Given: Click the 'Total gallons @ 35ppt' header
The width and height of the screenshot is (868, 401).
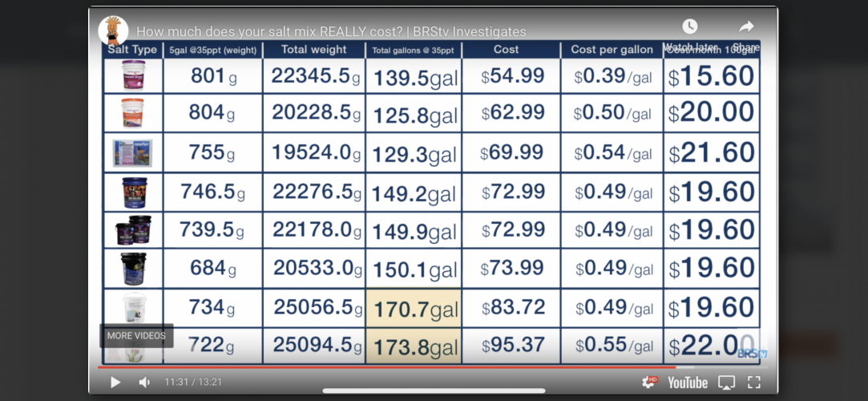Looking at the screenshot, I should [x=413, y=50].
